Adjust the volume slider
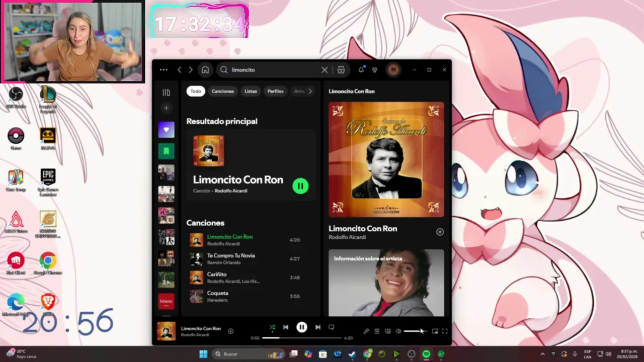The height and width of the screenshot is (362, 644). click(415, 331)
